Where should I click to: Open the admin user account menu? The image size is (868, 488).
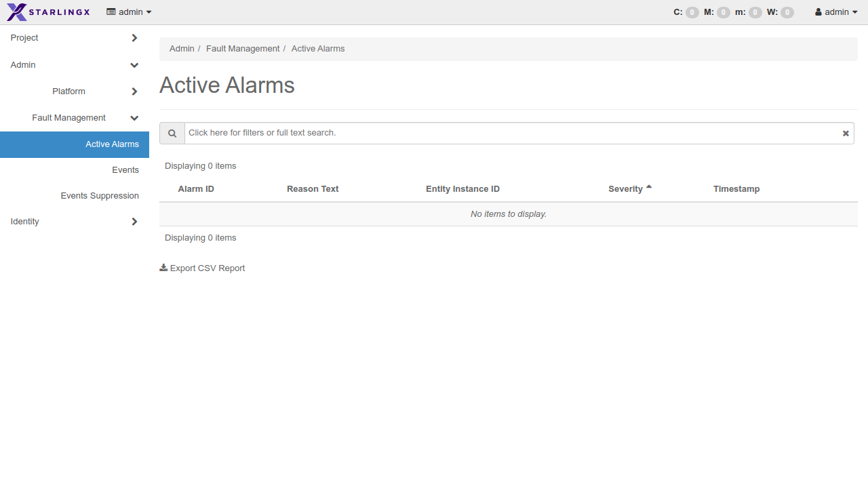pos(835,12)
